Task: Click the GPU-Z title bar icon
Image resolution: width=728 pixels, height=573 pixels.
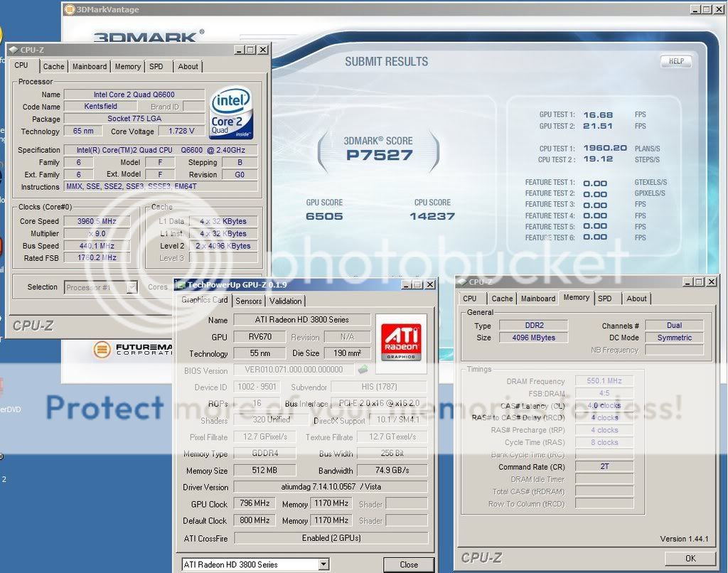Action: click(x=180, y=285)
